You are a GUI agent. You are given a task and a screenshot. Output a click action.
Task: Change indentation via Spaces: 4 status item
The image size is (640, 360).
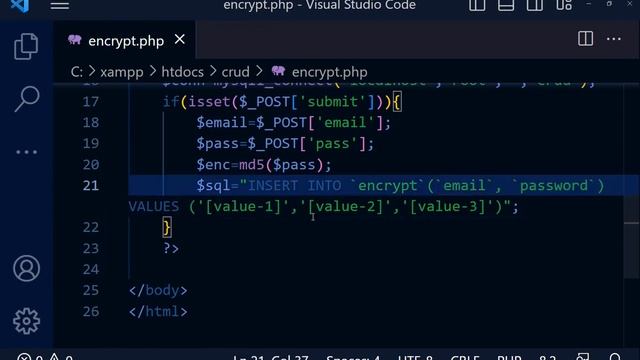tap(353, 357)
